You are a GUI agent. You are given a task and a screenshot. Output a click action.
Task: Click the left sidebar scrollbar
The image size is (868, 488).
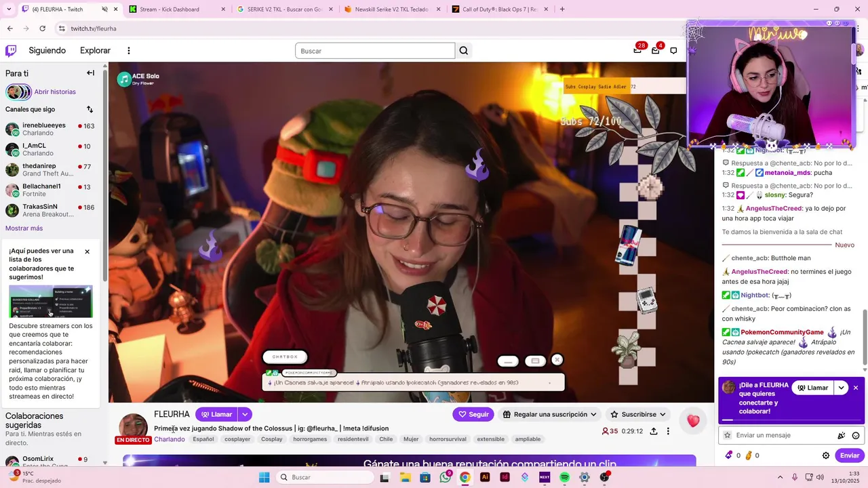coord(104,176)
